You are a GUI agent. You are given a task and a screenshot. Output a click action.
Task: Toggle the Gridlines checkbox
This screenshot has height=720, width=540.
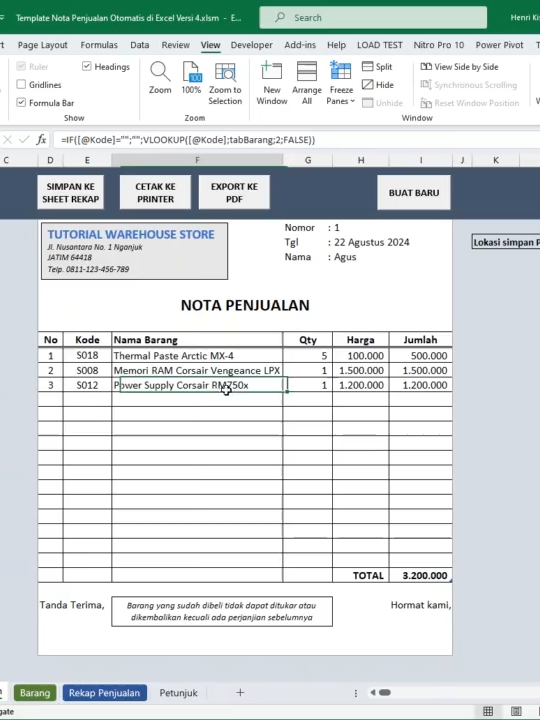coord(21,84)
